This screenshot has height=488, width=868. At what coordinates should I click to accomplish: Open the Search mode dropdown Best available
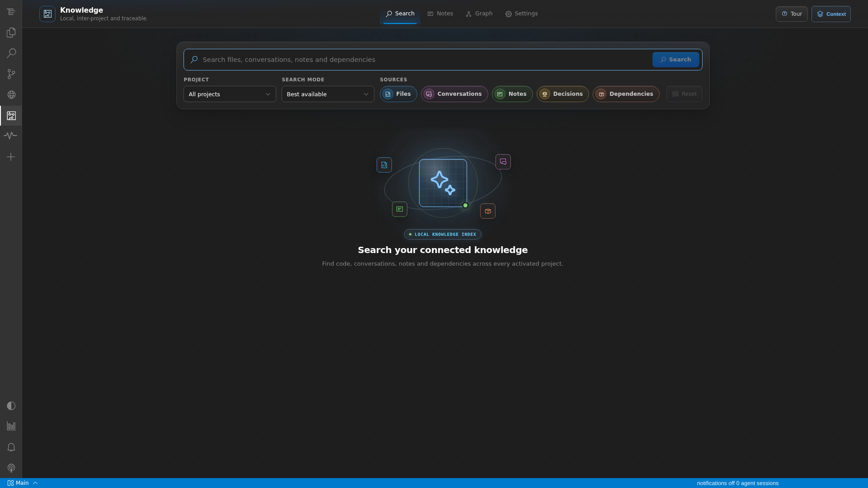pyautogui.click(x=328, y=94)
